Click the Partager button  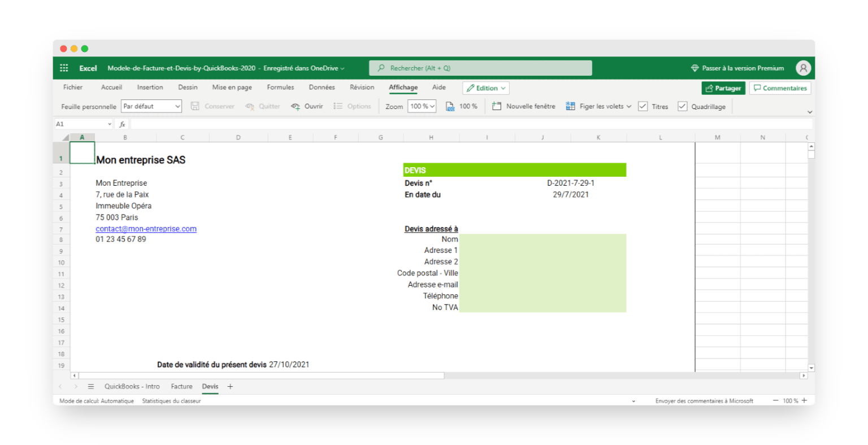[x=723, y=88]
